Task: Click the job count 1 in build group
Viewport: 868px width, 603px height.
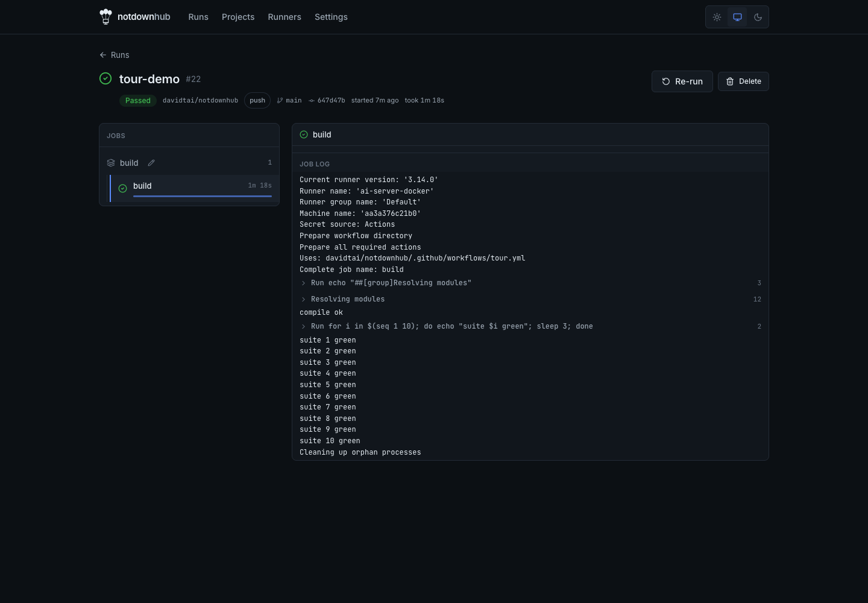Action: pos(269,163)
